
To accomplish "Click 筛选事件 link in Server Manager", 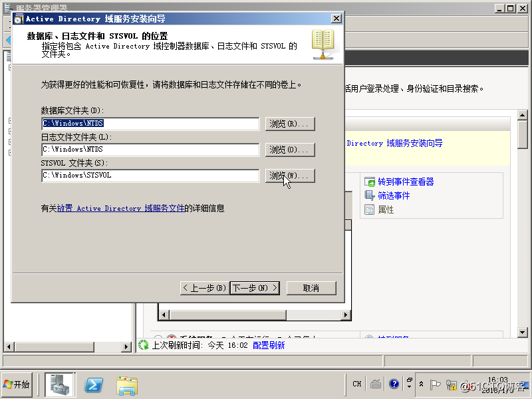I will coord(394,196).
